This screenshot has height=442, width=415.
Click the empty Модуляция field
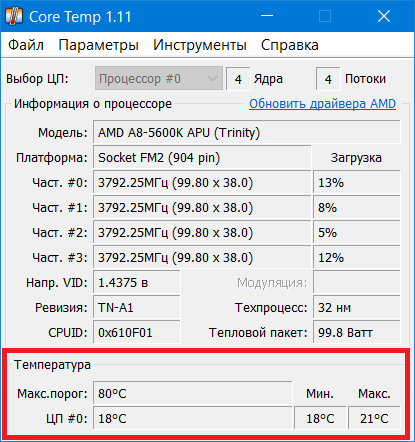click(x=357, y=282)
